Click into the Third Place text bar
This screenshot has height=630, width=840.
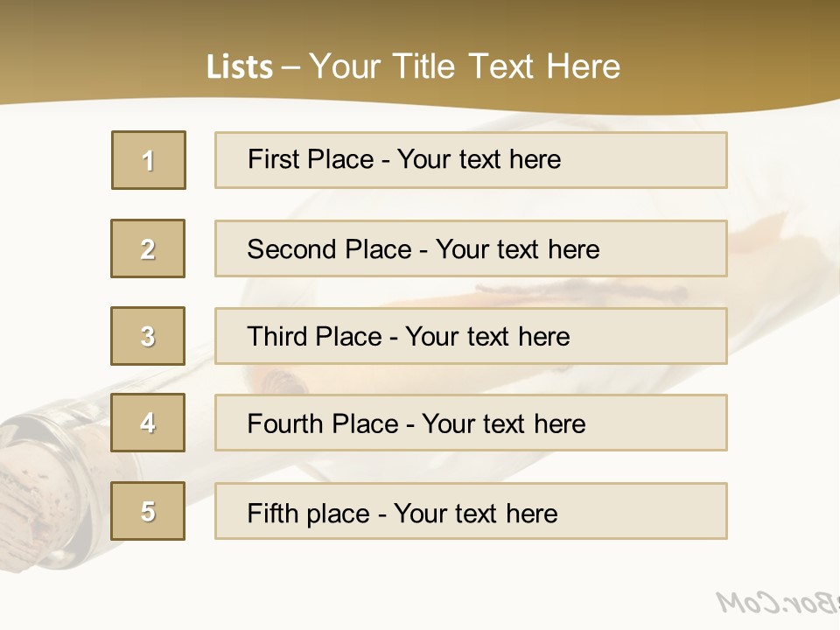[471, 336]
